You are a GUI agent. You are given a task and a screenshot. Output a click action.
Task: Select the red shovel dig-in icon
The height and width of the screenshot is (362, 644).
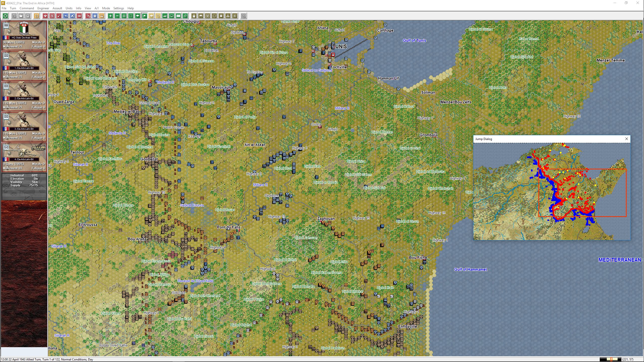tap(59, 16)
